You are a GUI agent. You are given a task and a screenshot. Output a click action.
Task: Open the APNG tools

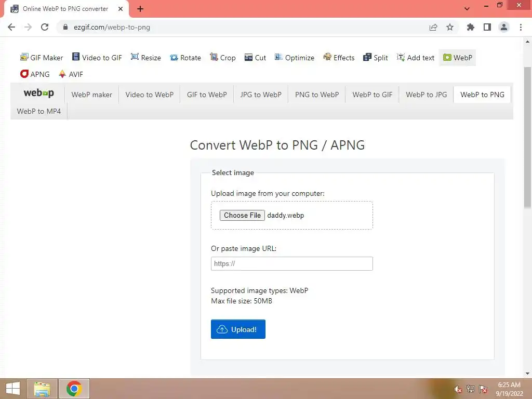click(x=35, y=74)
